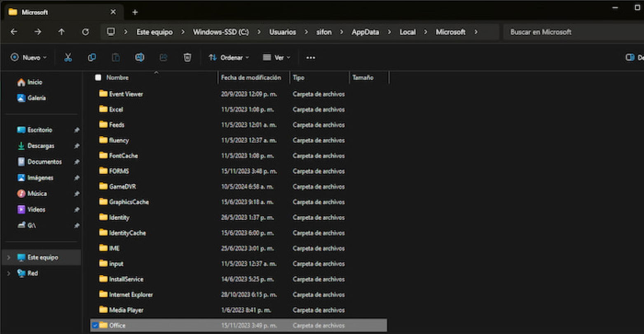Open Música in the sidebar
The width and height of the screenshot is (644, 334).
pos(32,193)
